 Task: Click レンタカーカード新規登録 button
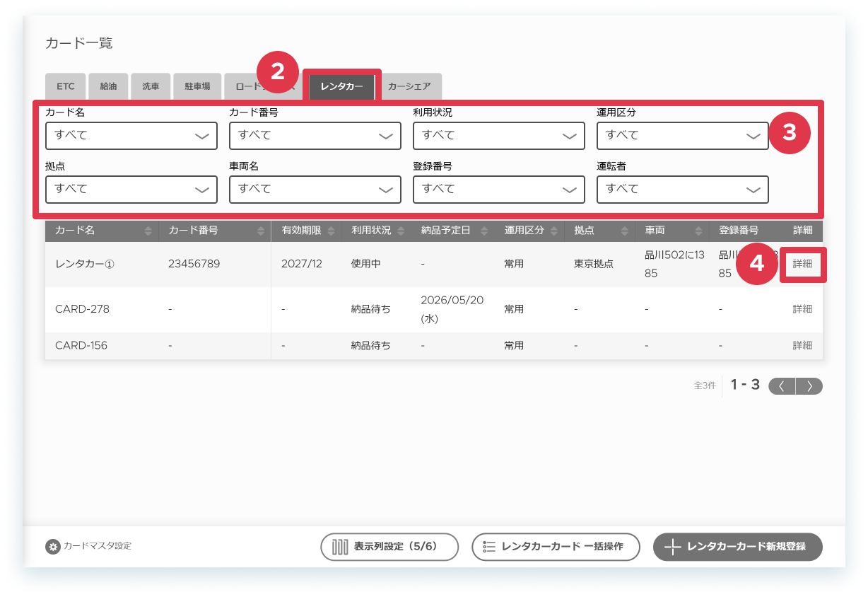tap(738, 547)
